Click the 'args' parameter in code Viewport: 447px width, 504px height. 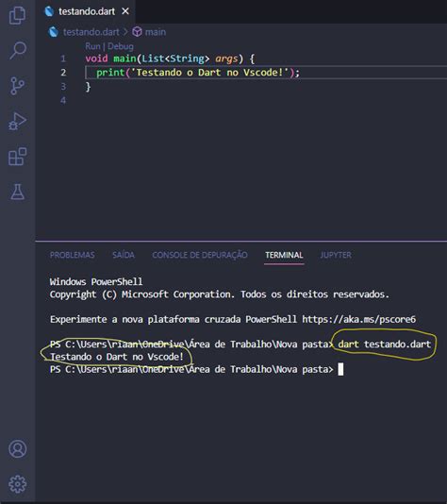pos(226,59)
